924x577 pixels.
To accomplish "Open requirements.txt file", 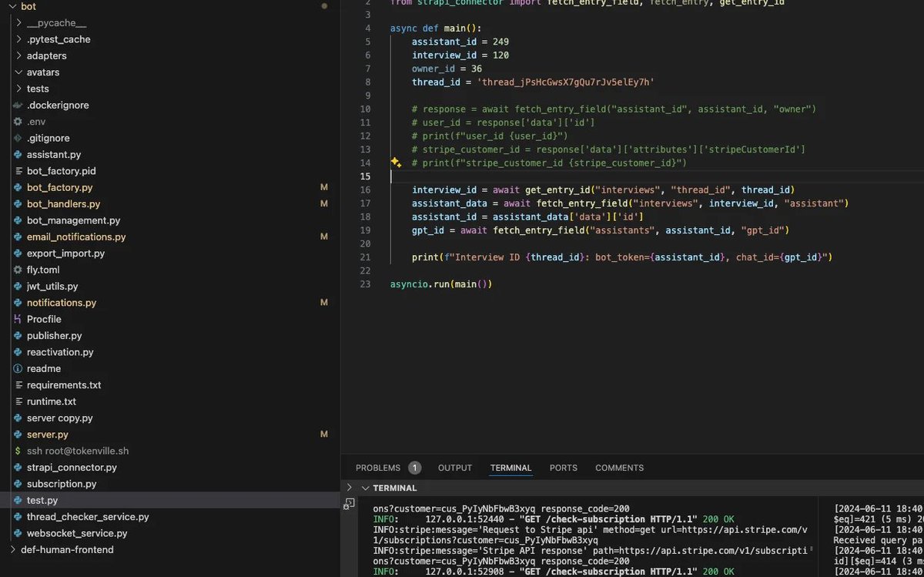I will point(64,385).
